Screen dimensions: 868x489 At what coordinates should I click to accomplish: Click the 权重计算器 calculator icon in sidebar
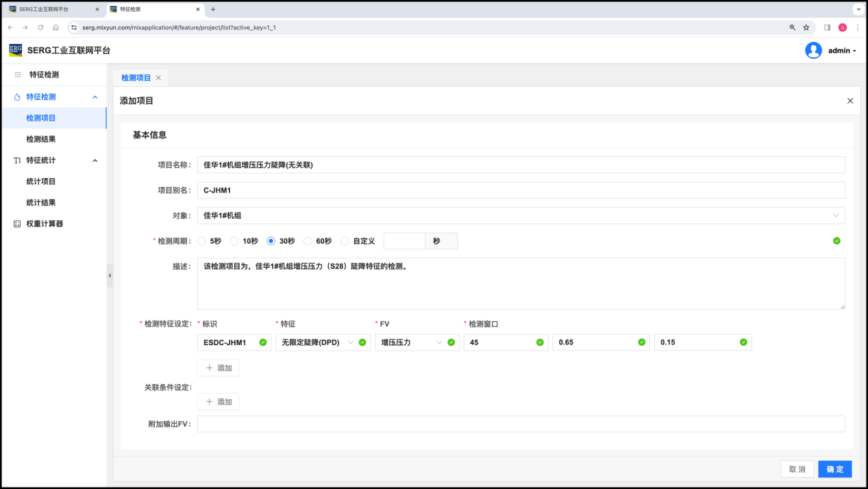17,224
